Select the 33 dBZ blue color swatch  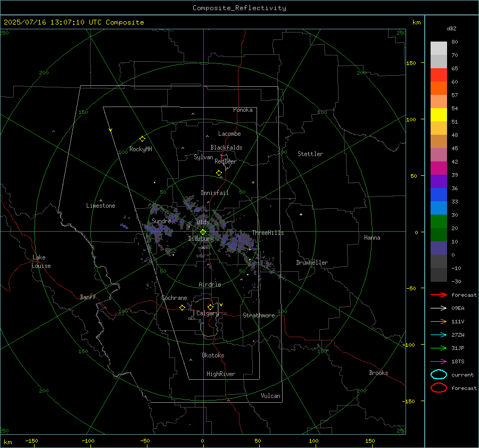point(439,208)
